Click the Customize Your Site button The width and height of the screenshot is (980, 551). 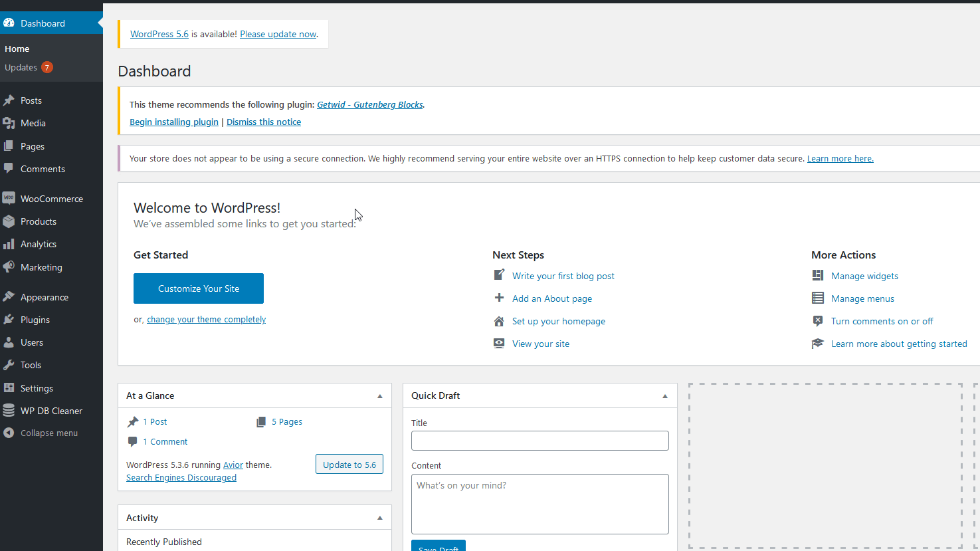point(199,288)
